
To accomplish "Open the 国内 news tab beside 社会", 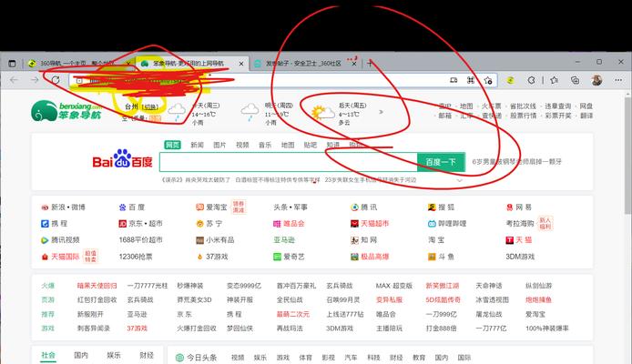I will tap(81, 355).
